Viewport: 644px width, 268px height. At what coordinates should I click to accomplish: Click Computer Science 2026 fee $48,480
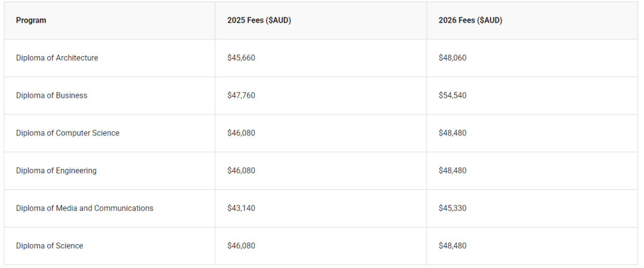click(x=453, y=133)
